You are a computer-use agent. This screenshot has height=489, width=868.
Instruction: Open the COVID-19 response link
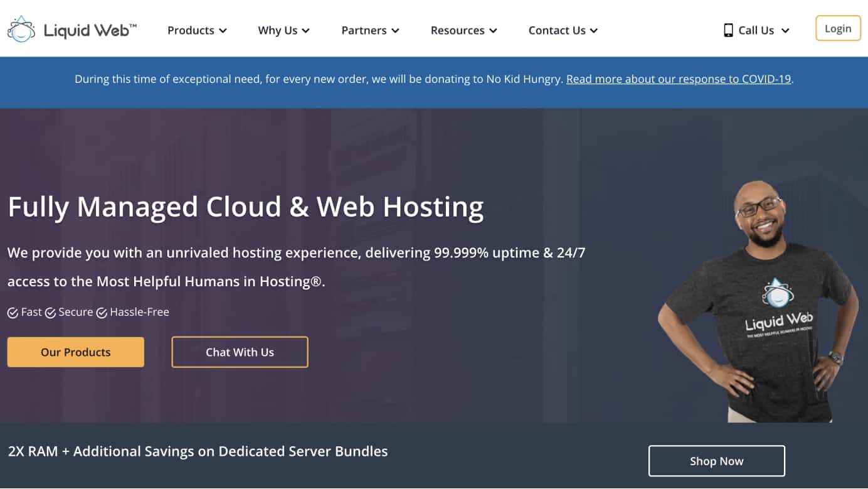pos(679,79)
